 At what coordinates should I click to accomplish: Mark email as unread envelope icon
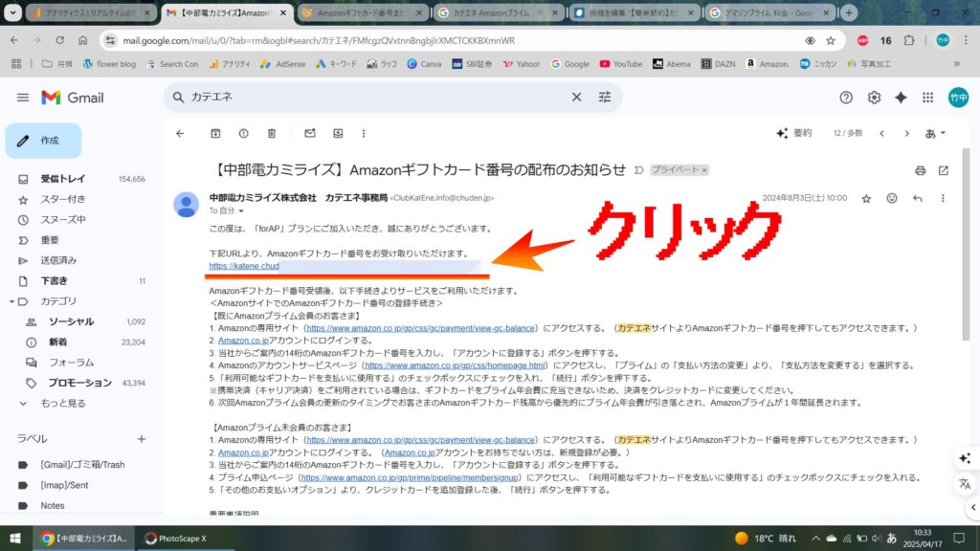(310, 133)
